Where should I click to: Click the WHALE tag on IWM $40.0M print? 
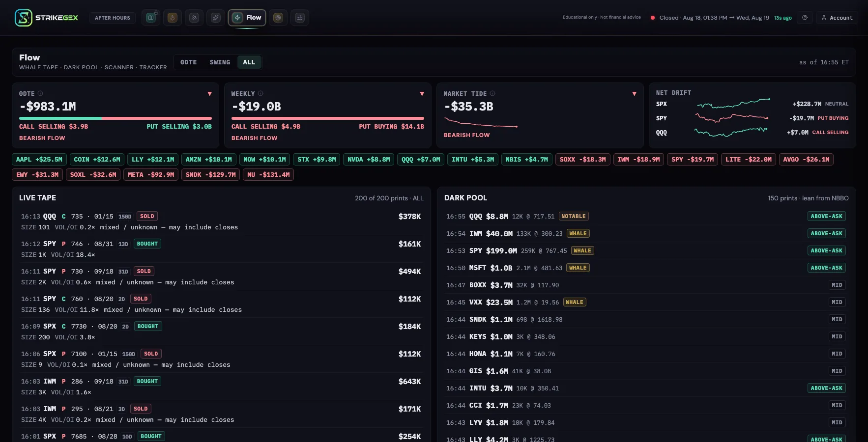click(578, 233)
